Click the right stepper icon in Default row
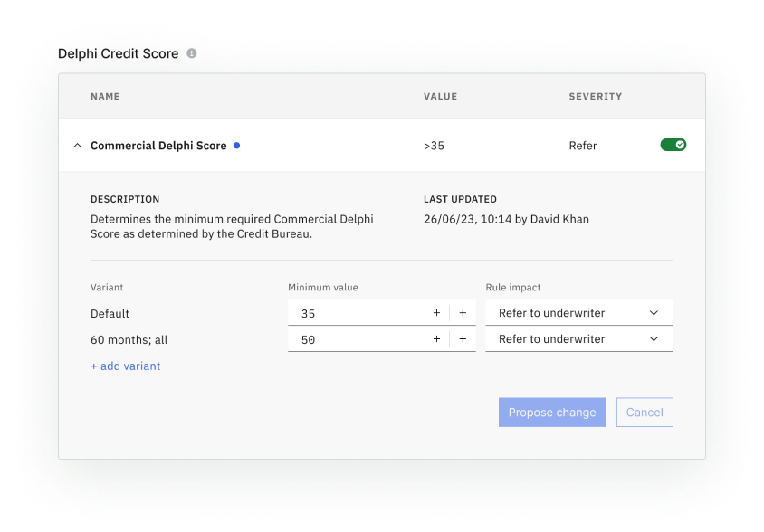The width and height of the screenshot is (764, 532). (x=463, y=313)
